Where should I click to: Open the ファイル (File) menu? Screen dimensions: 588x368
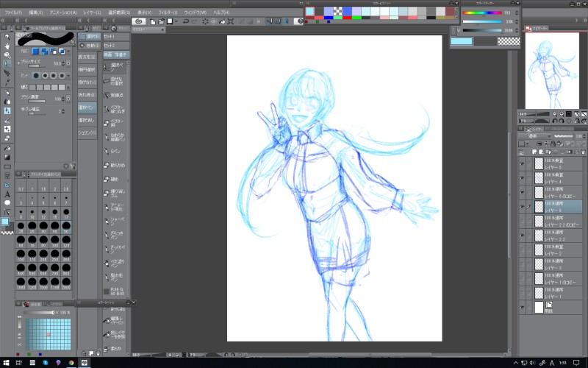[14, 13]
